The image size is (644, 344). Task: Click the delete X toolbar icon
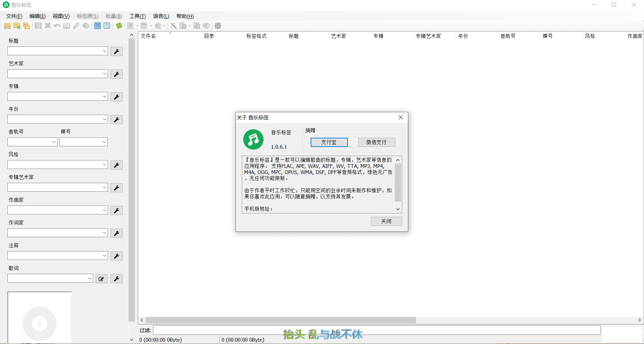(x=48, y=26)
